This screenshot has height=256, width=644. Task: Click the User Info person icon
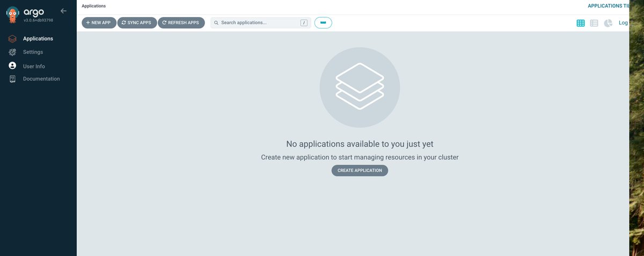(12, 66)
